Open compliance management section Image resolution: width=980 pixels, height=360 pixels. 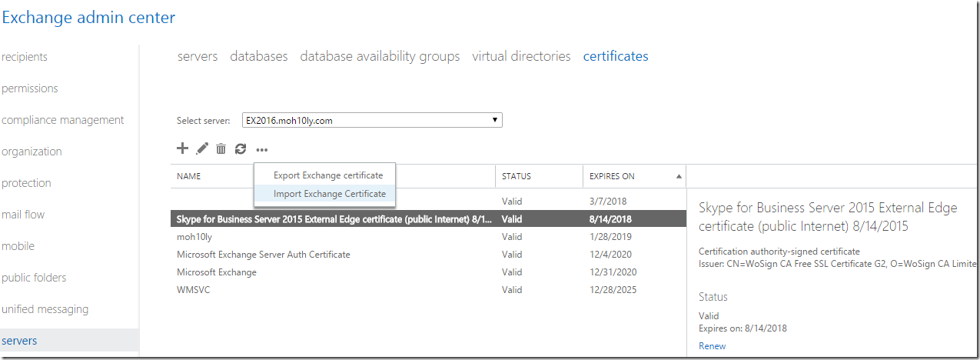63,120
